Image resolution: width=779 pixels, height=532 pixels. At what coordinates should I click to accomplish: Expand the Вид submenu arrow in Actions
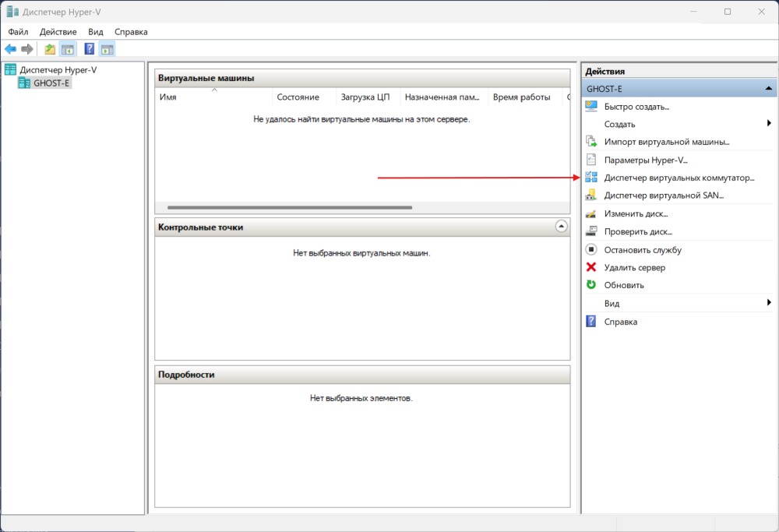[769, 302]
